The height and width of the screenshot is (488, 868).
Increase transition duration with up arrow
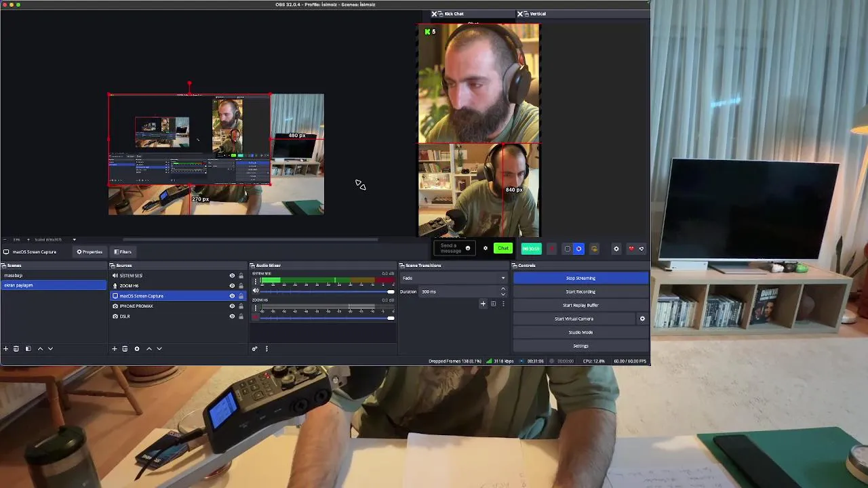click(x=502, y=289)
